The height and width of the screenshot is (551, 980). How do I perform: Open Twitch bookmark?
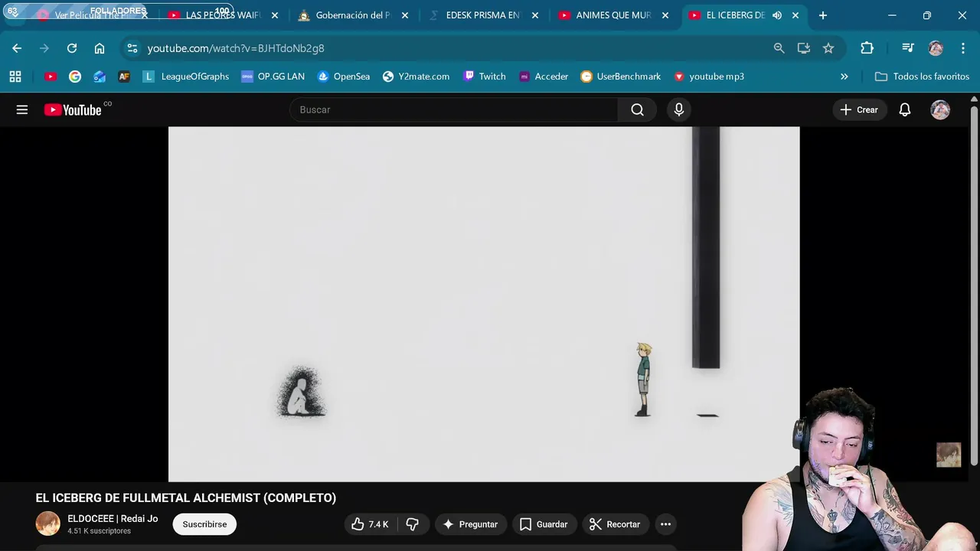pyautogui.click(x=485, y=77)
